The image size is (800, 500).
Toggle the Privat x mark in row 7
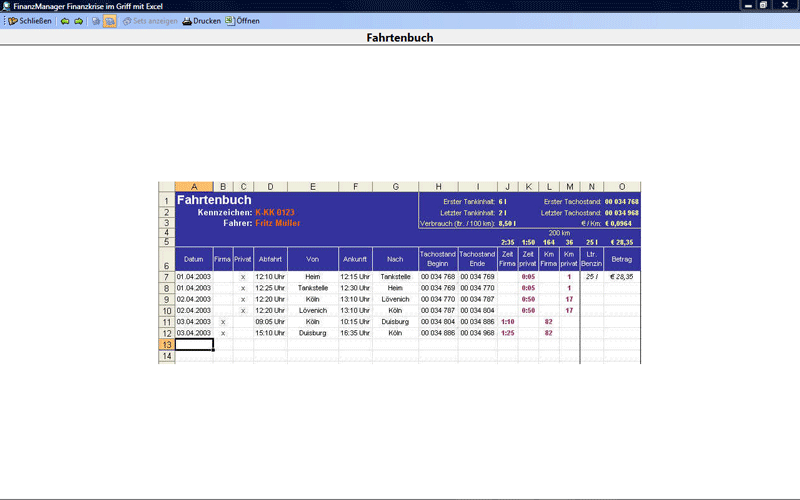point(243,277)
